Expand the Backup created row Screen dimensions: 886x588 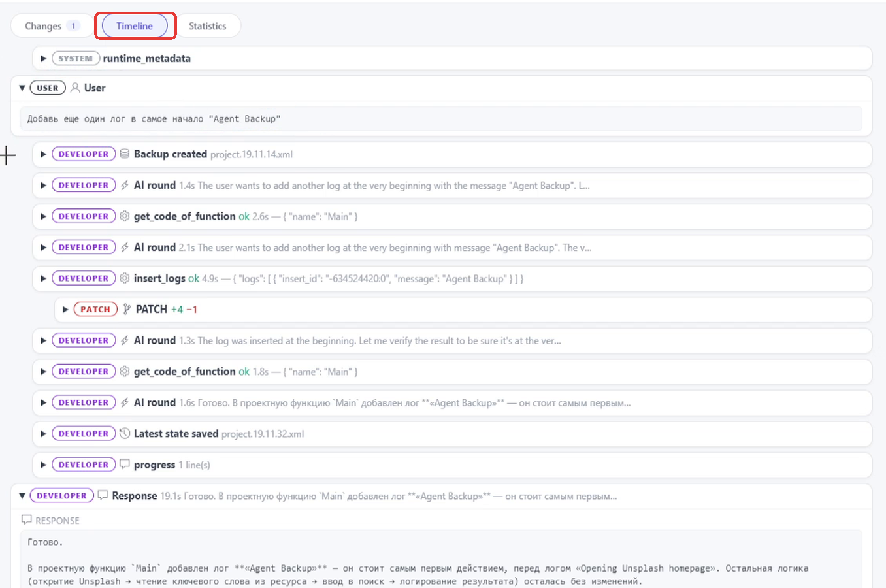(43, 154)
